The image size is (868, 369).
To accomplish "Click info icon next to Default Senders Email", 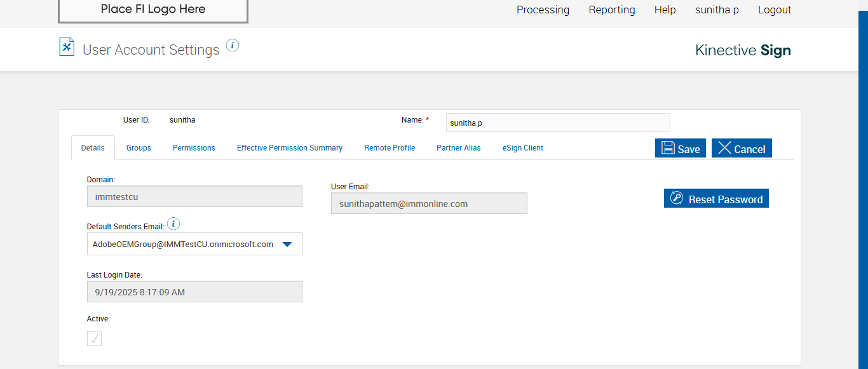I will pyautogui.click(x=173, y=224).
